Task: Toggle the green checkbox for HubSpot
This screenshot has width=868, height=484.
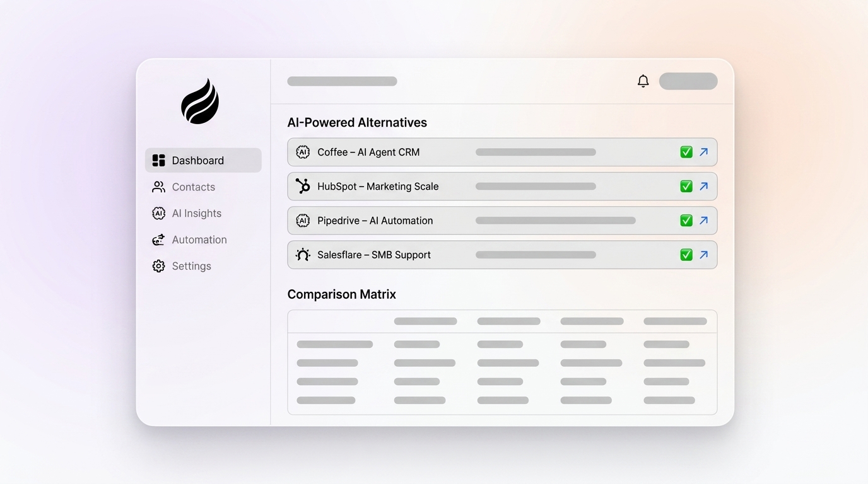Action: tap(686, 187)
